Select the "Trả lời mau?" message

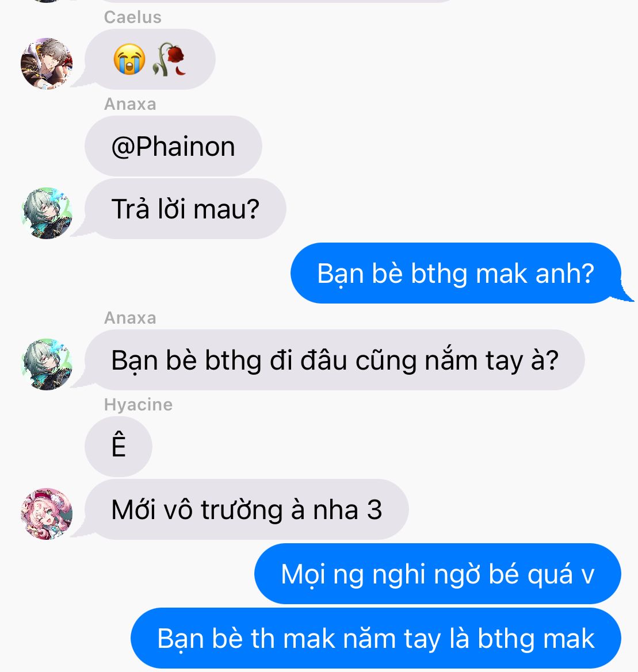(x=185, y=209)
